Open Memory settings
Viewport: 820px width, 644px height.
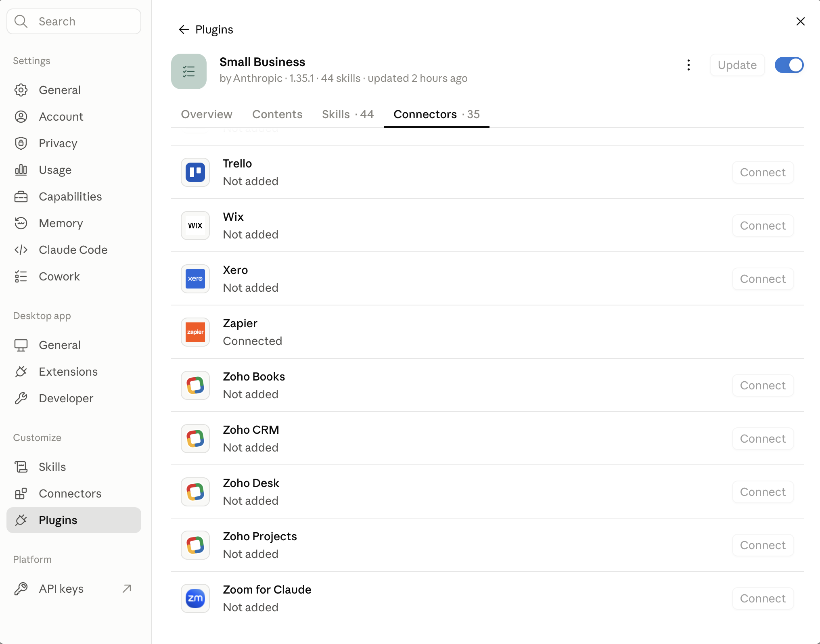point(74,223)
